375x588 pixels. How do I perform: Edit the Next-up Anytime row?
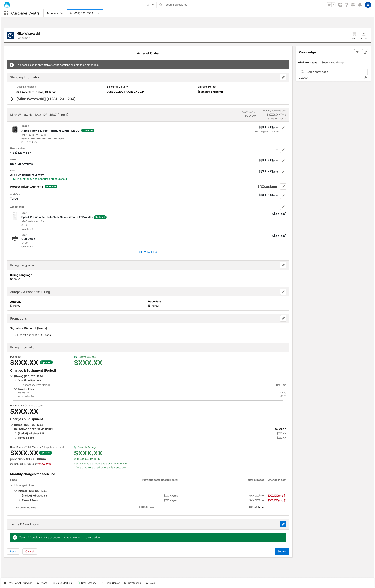[x=283, y=161]
